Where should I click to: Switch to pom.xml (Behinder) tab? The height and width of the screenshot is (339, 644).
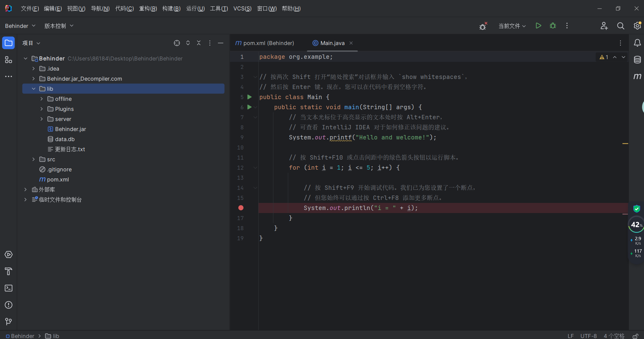pos(265,43)
